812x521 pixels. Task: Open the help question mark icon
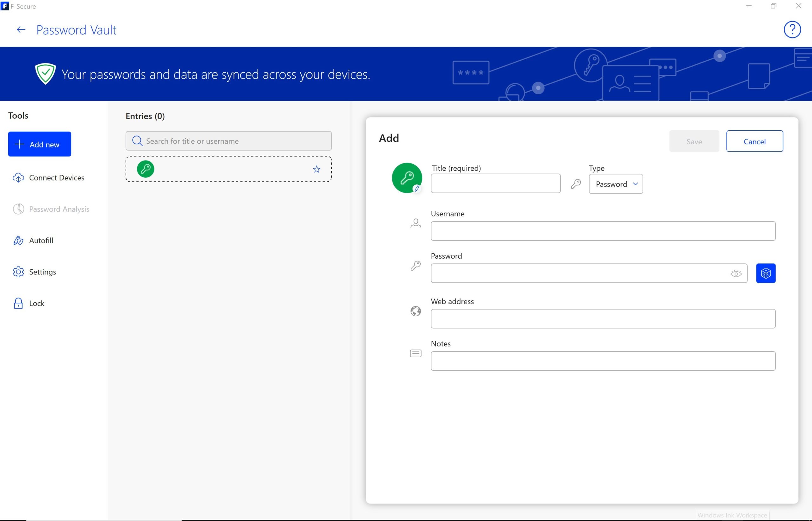click(792, 30)
